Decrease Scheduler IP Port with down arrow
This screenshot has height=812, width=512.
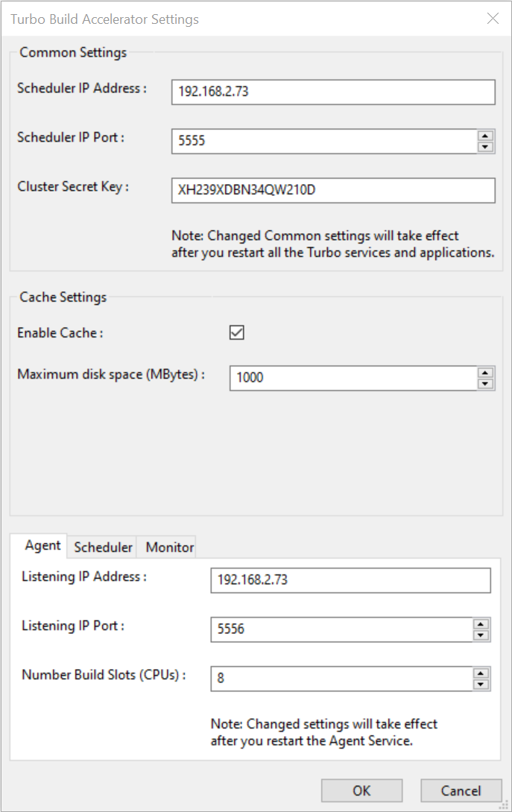point(486,147)
